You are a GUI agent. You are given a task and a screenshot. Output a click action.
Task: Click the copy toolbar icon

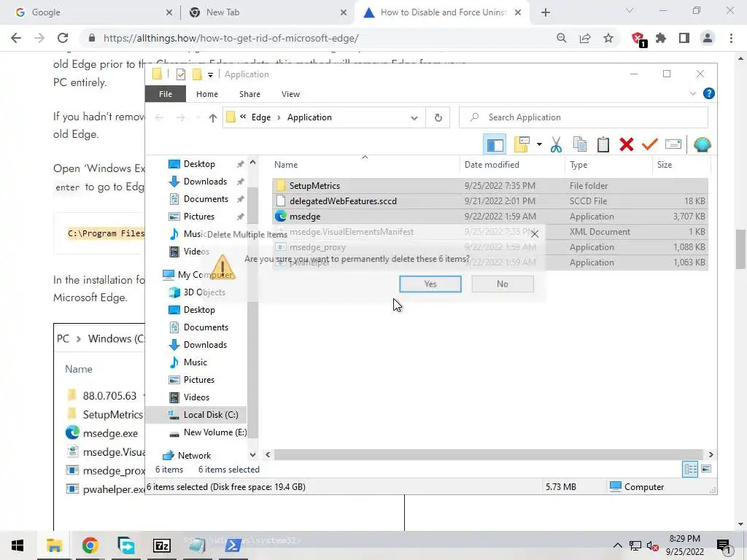(x=580, y=144)
